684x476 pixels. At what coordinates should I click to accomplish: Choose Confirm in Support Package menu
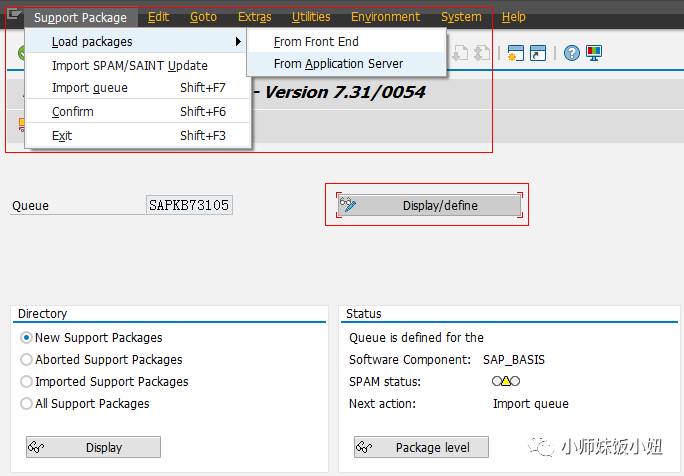coord(138,112)
